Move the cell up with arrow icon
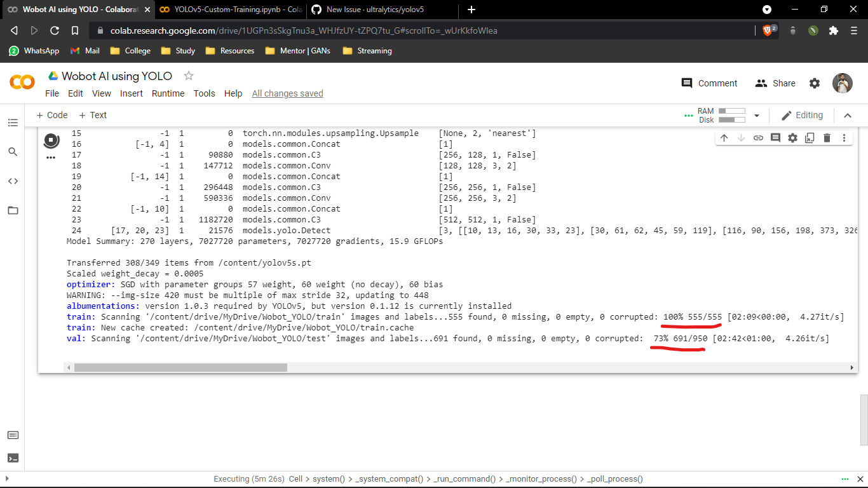 725,137
